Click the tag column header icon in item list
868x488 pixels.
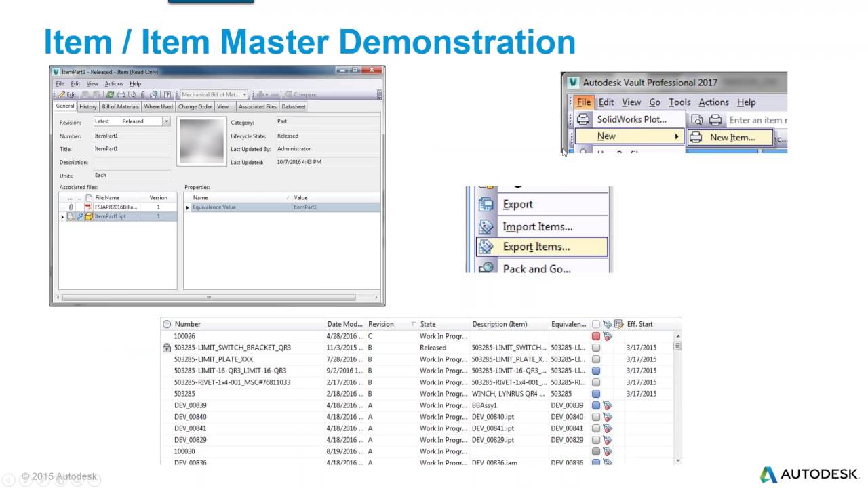point(608,325)
